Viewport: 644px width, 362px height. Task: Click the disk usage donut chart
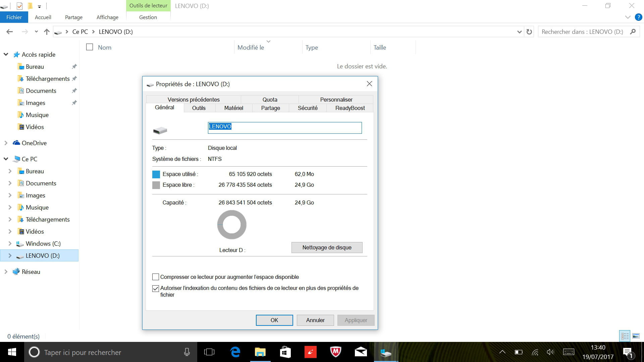click(232, 225)
